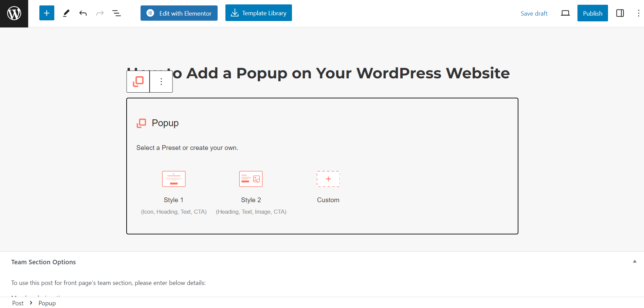Select Post in the breadcrumb

pyautogui.click(x=18, y=303)
